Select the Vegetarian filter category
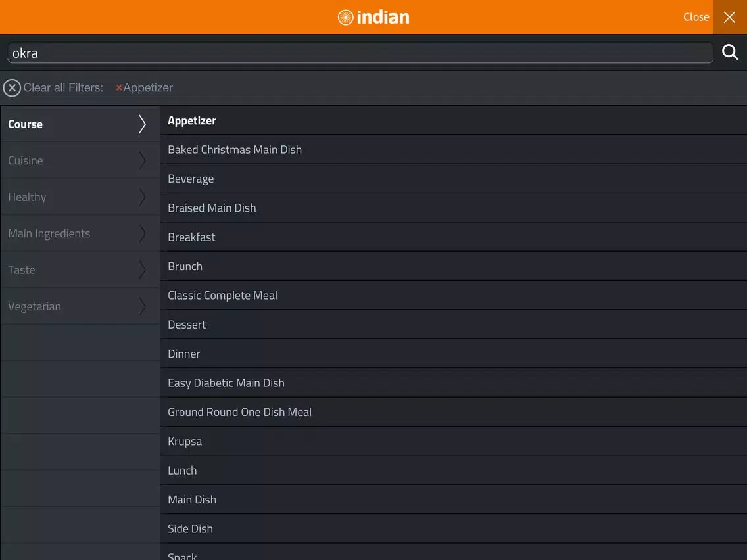The width and height of the screenshot is (747, 560). 34,306
